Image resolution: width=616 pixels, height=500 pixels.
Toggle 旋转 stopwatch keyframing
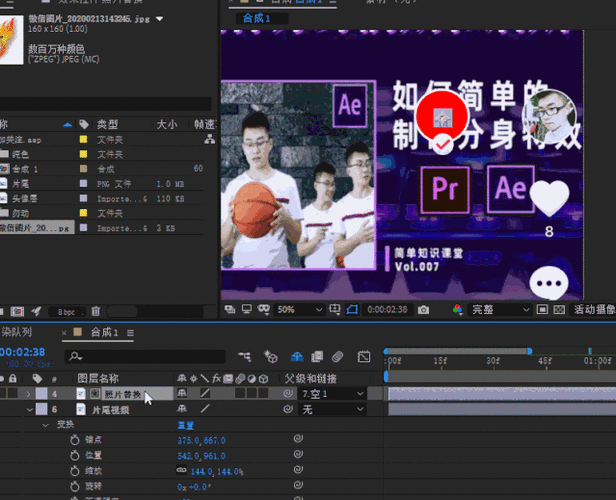click(75, 486)
